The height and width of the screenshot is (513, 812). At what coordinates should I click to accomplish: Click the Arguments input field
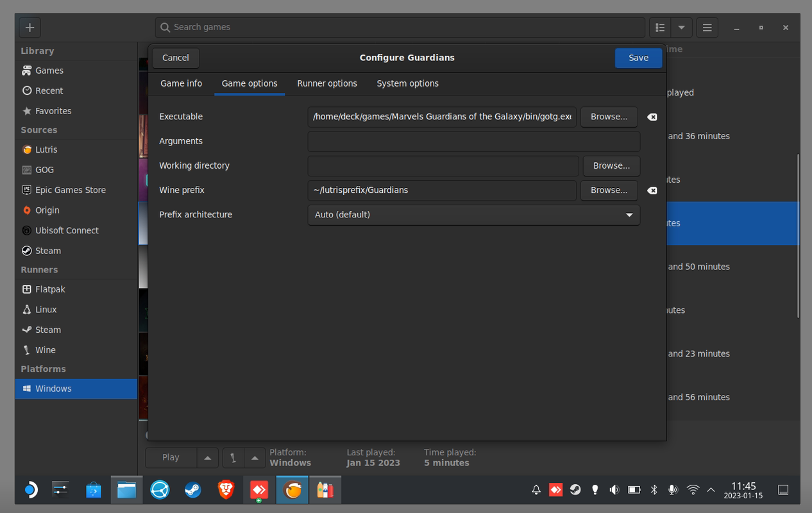[474, 141]
